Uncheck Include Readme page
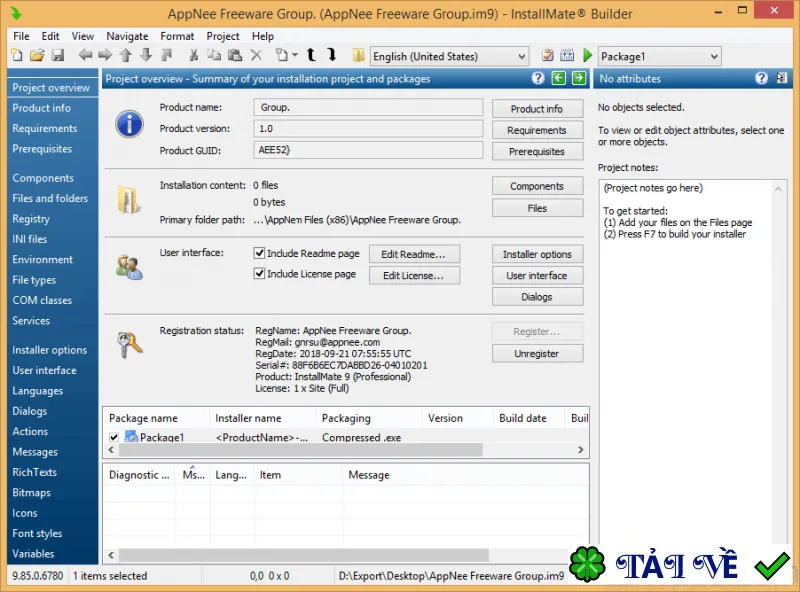 click(259, 253)
